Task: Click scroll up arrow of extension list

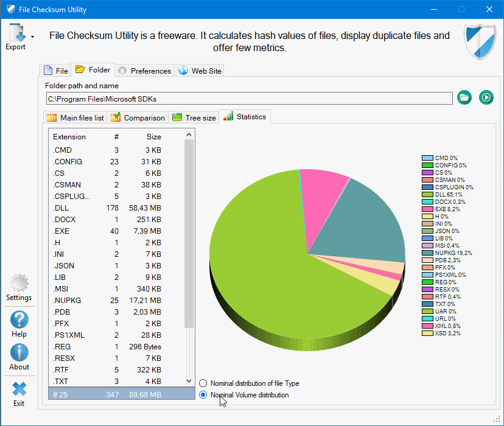Action: [189, 134]
